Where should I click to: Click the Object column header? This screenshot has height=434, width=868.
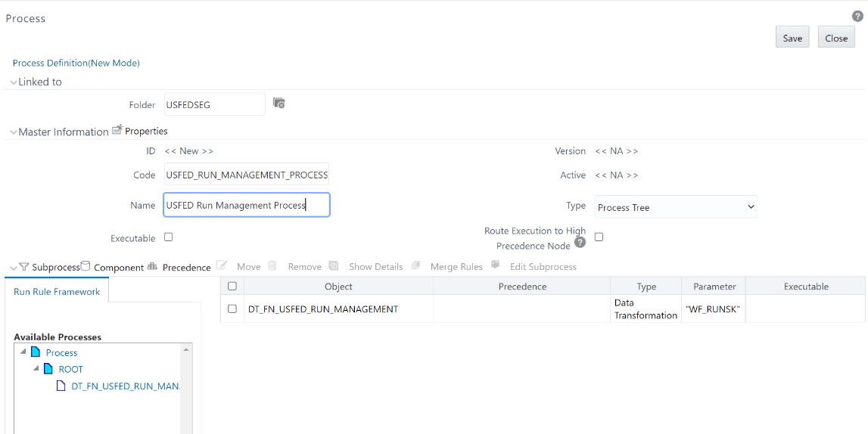point(338,287)
